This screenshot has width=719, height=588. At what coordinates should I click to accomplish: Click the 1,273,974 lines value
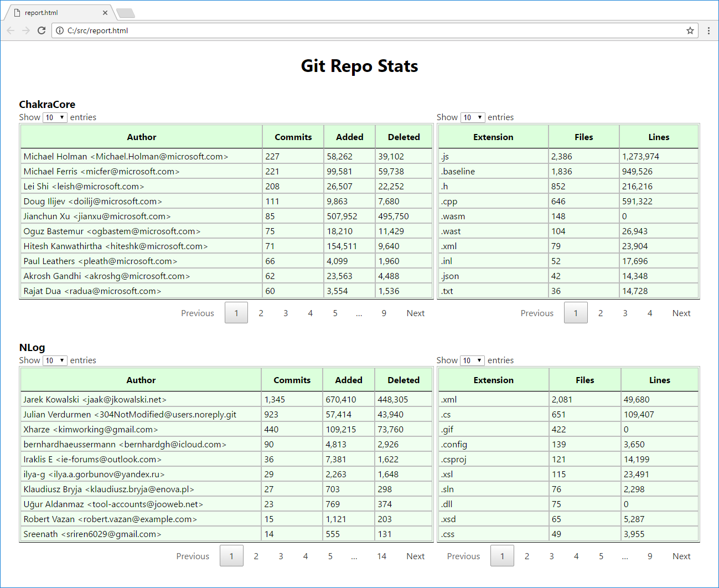pos(640,157)
